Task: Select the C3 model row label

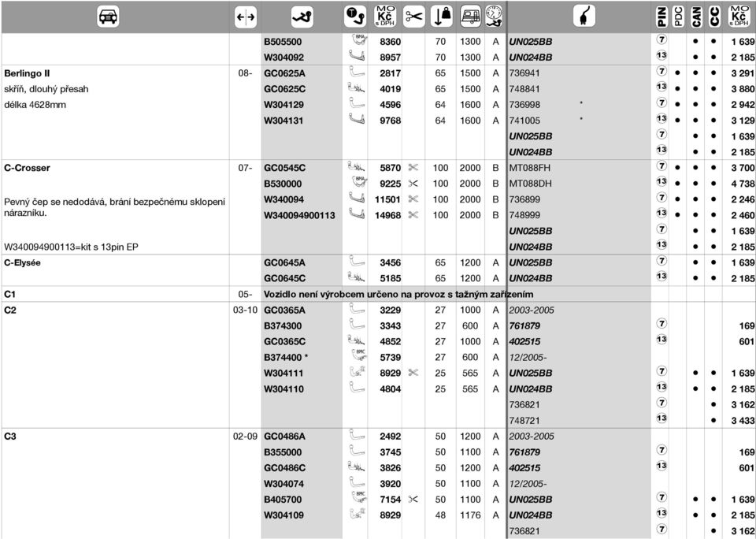Action: pyautogui.click(x=9, y=437)
